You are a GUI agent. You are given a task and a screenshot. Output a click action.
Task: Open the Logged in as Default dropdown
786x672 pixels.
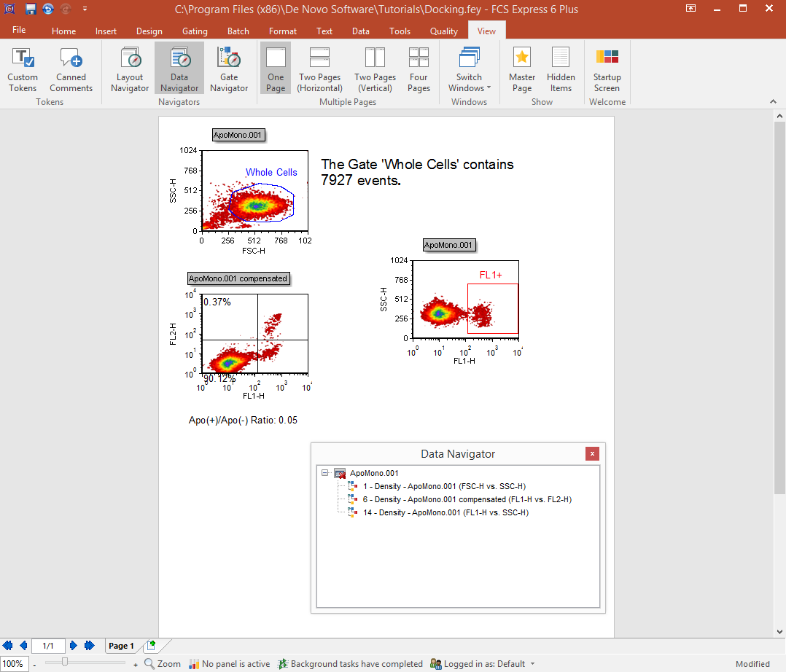click(532, 664)
